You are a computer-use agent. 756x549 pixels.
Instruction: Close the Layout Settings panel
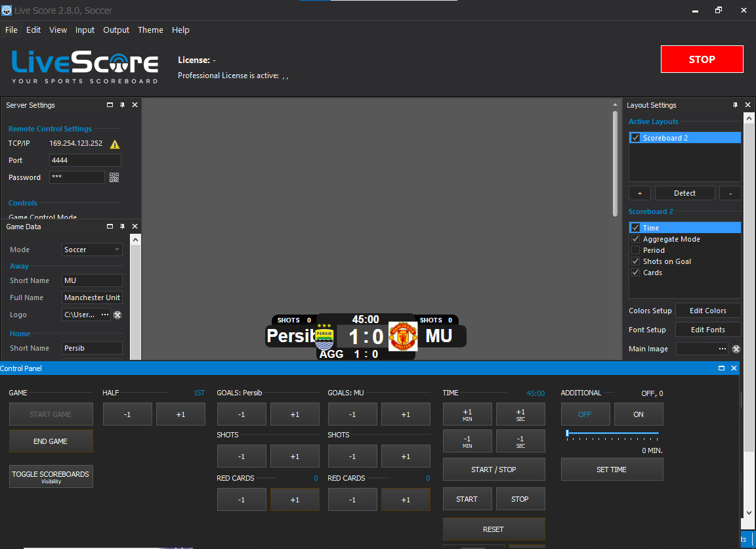click(x=748, y=104)
